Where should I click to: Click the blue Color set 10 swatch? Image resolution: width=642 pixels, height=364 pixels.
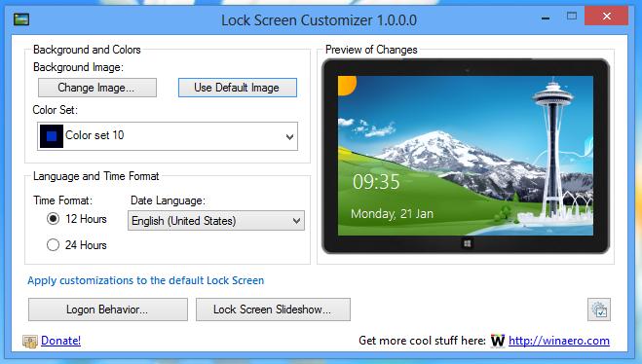pos(52,136)
